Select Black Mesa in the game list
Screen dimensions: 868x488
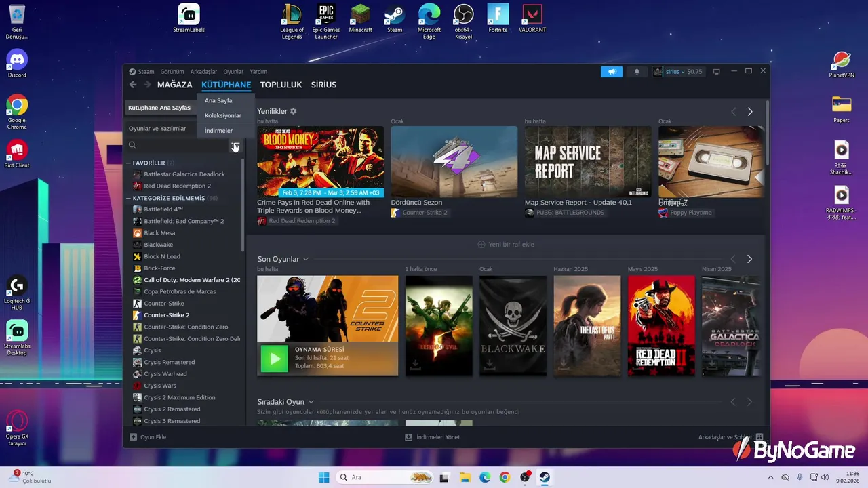(159, 233)
